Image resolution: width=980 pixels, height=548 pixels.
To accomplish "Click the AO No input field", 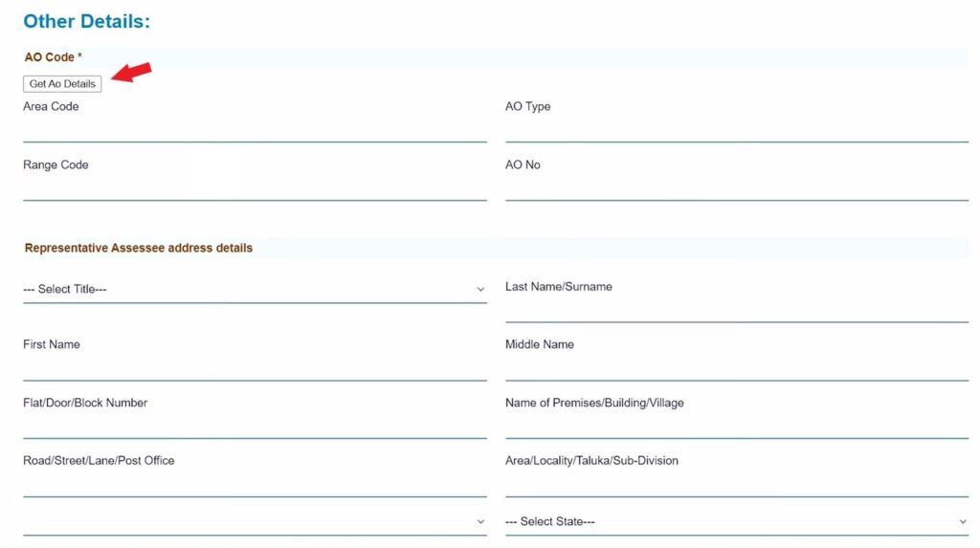I will [736, 187].
